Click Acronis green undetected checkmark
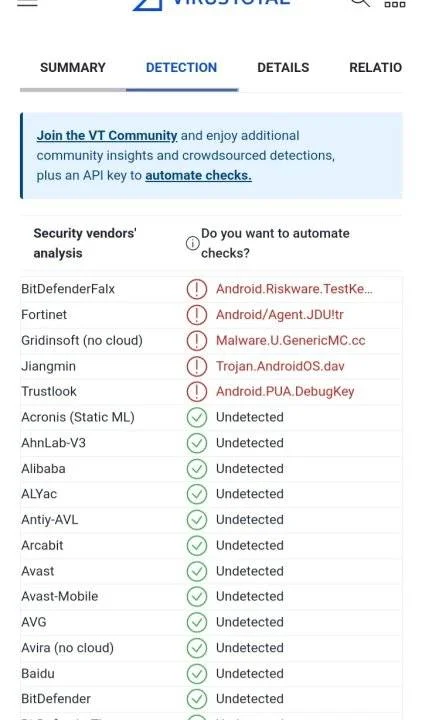The height and width of the screenshot is (720, 422). (x=197, y=417)
